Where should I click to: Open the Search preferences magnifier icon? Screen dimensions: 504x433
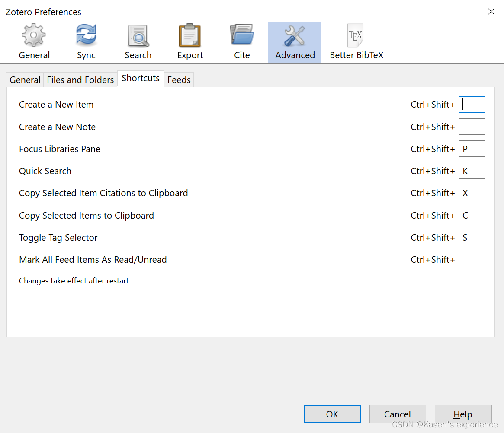coord(138,35)
